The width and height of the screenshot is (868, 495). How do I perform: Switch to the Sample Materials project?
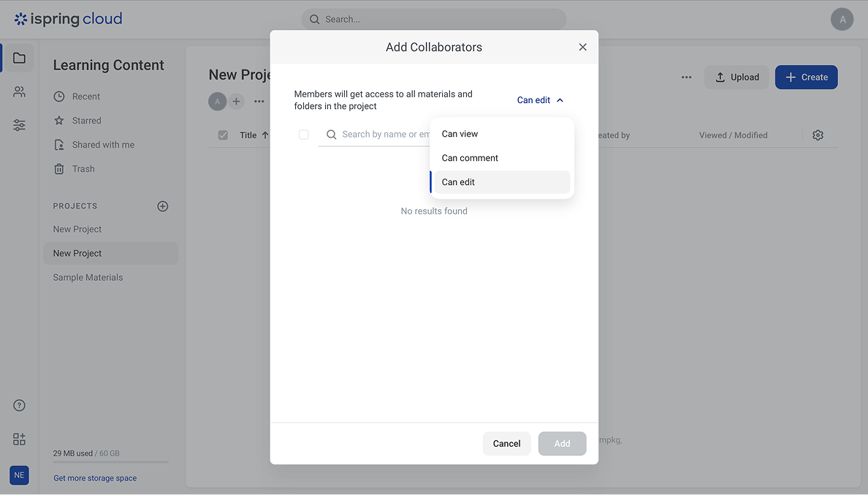(x=88, y=277)
